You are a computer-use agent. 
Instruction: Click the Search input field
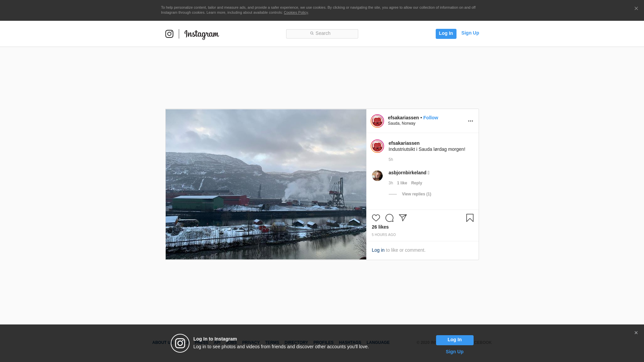pos(322,34)
